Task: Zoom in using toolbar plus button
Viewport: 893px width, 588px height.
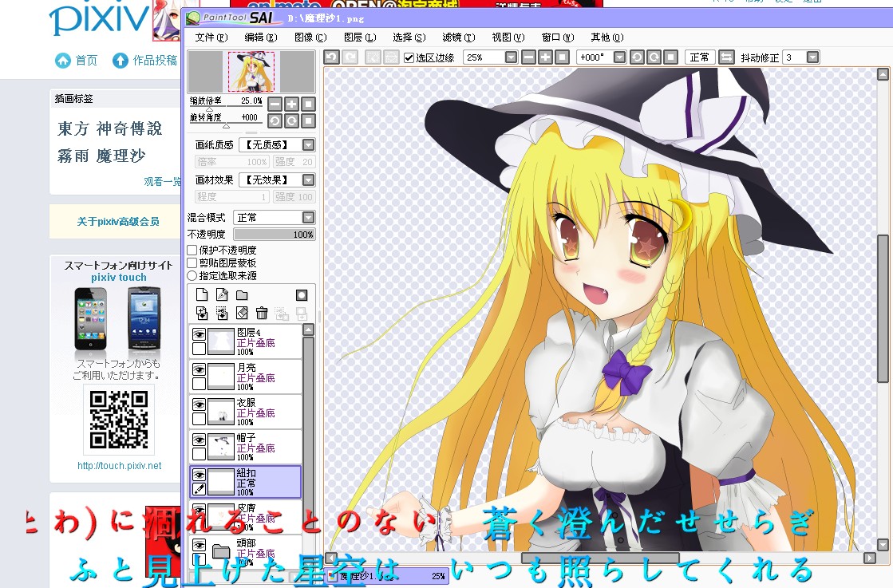Action: pos(546,57)
